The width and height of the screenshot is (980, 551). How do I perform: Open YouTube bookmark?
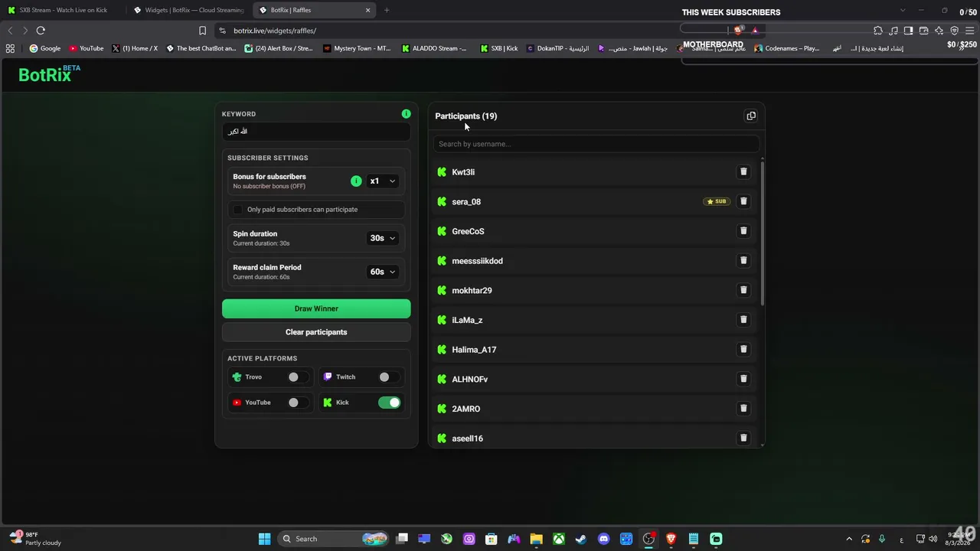point(87,48)
